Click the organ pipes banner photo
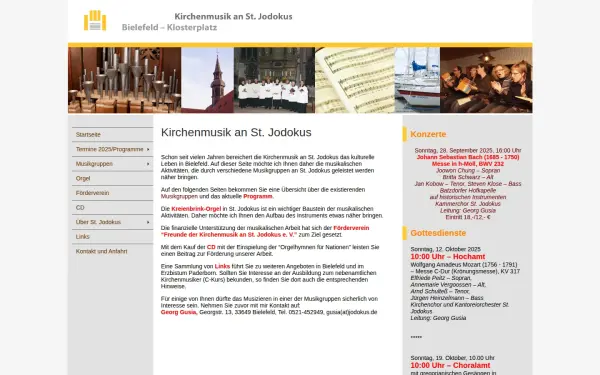The image size is (600, 375). click(124, 80)
